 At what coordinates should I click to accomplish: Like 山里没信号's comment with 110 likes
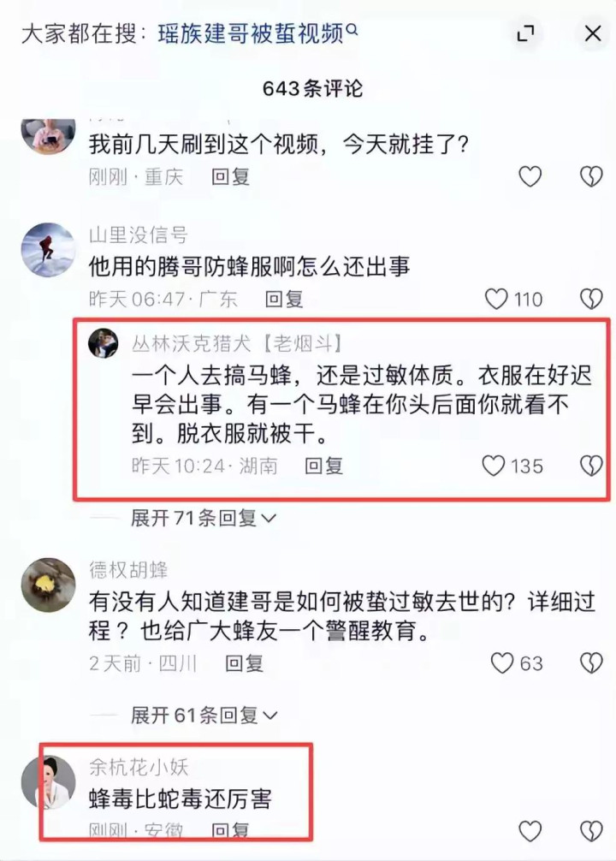click(x=496, y=299)
